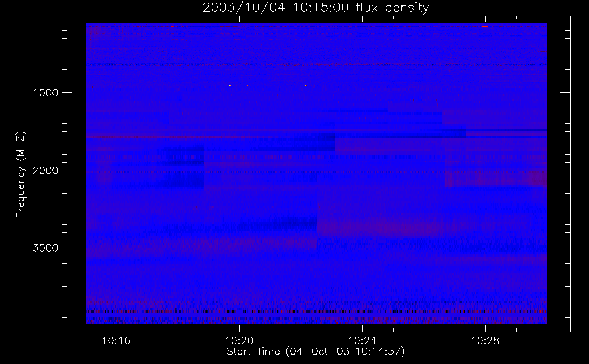The width and height of the screenshot is (589, 364).
Task: Click the 3000 frequency tick label
Action: click(x=46, y=248)
